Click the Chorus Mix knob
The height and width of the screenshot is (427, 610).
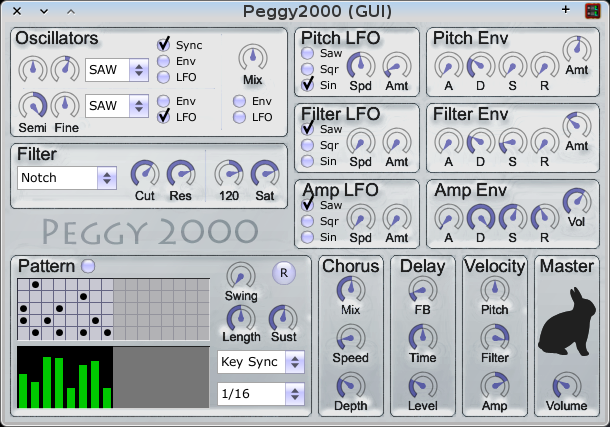click(351, 290)
